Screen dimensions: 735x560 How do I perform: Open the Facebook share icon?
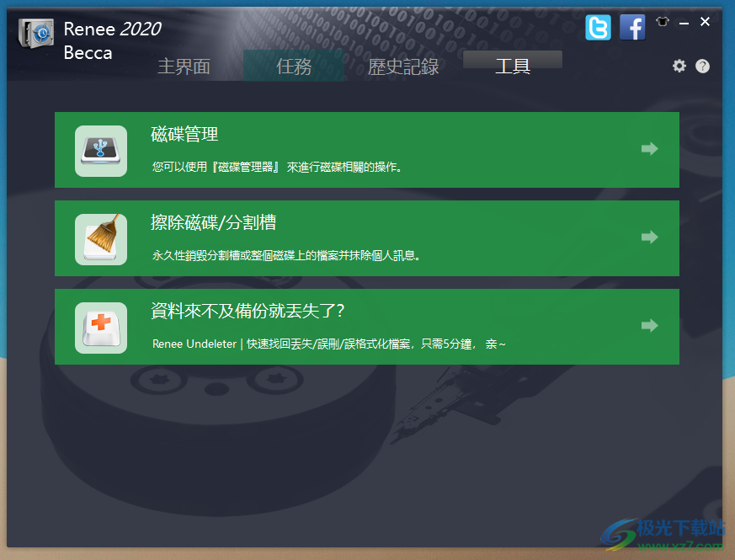point(632,27)
